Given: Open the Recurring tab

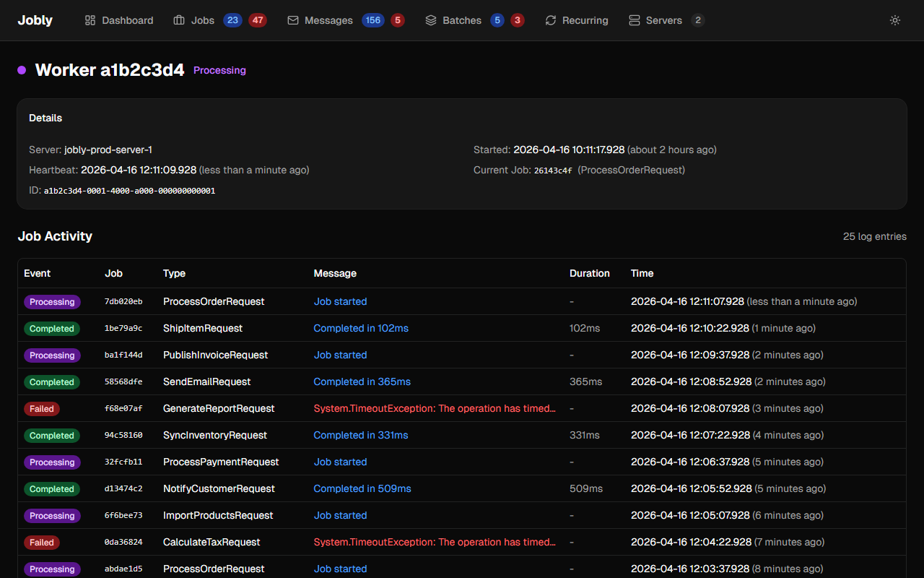Looking at the screenshot, I should [x=585, y=20].
